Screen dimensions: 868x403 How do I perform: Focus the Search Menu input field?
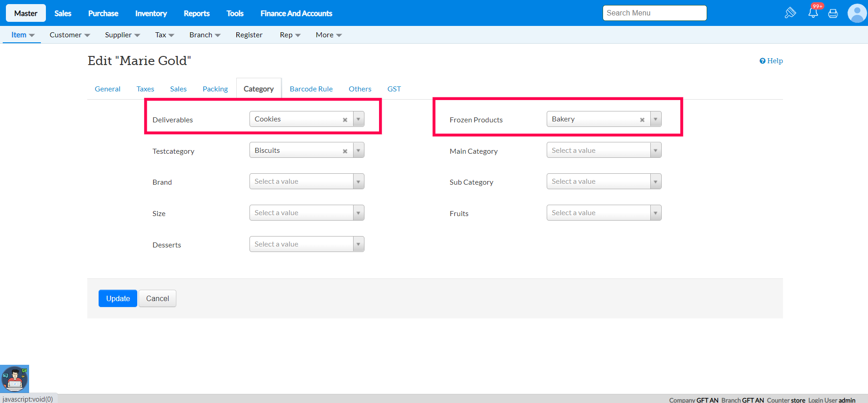click(654, 13)
